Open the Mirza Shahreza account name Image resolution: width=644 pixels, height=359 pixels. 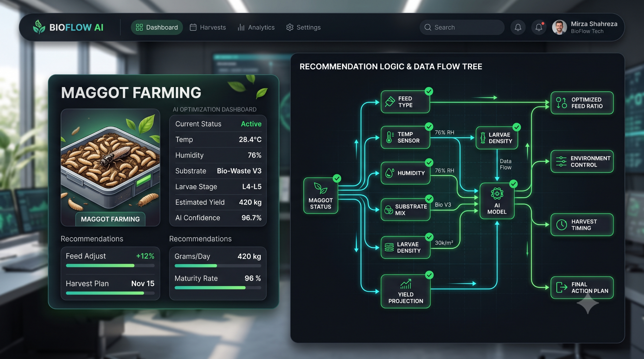point(594,24)
